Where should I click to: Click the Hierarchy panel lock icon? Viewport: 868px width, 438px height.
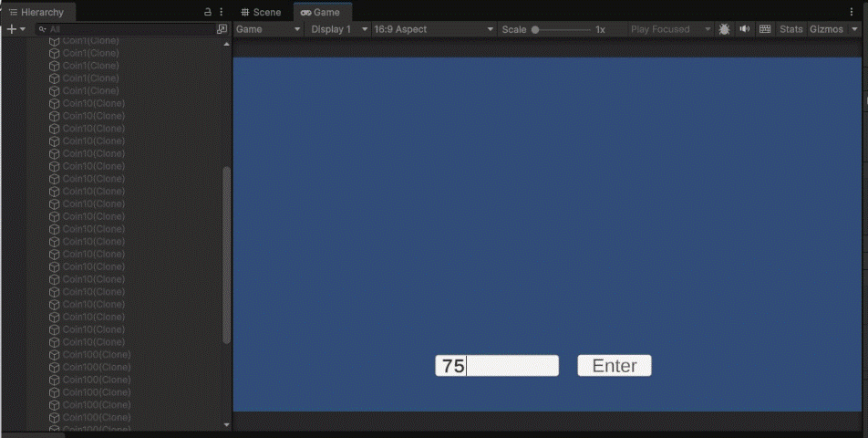pos(208,12)
